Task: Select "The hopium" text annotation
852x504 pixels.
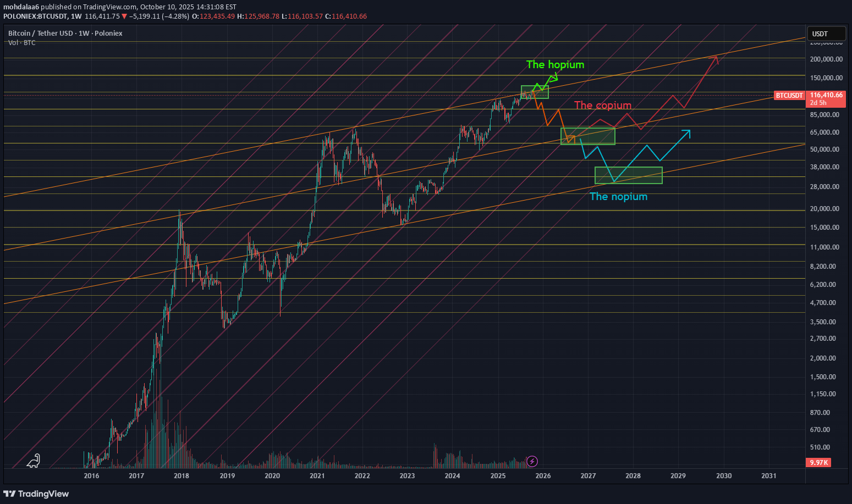Action: tap(555, 64)
